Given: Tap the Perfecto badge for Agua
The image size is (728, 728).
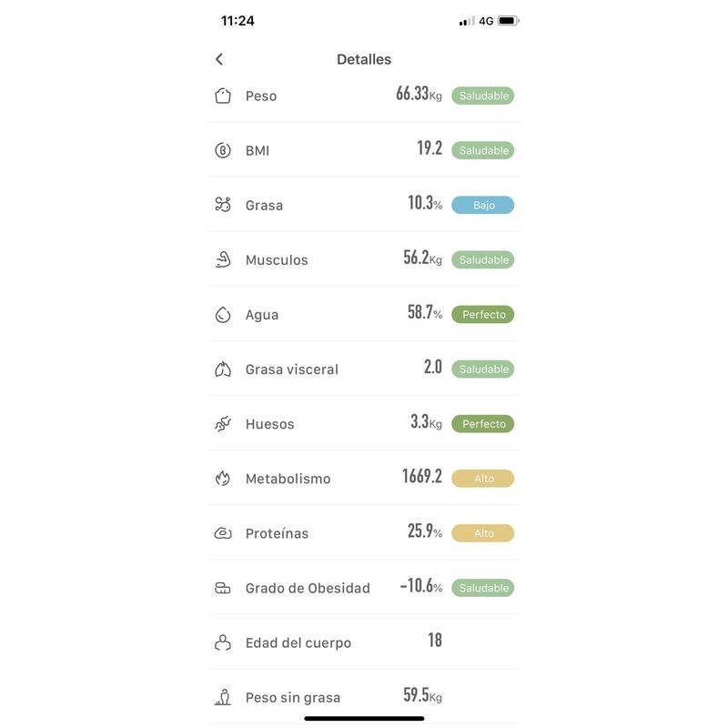Looking at the screenshot, I should pyautogui.click(x=482, y=315).
